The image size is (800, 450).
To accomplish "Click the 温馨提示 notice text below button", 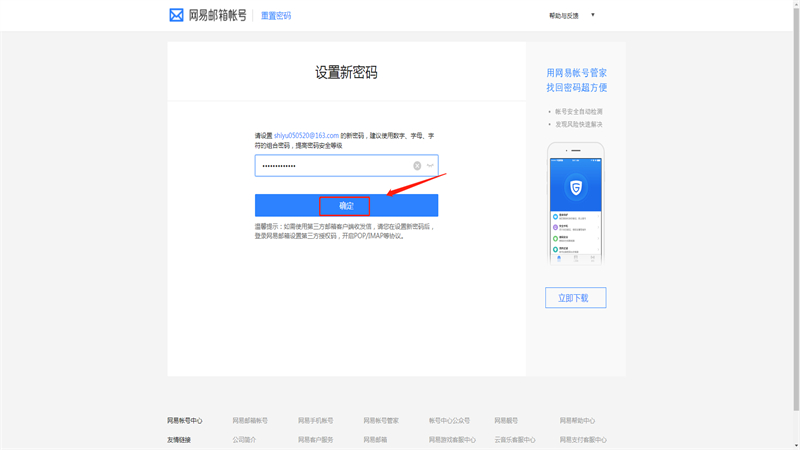I will point(345,231).
